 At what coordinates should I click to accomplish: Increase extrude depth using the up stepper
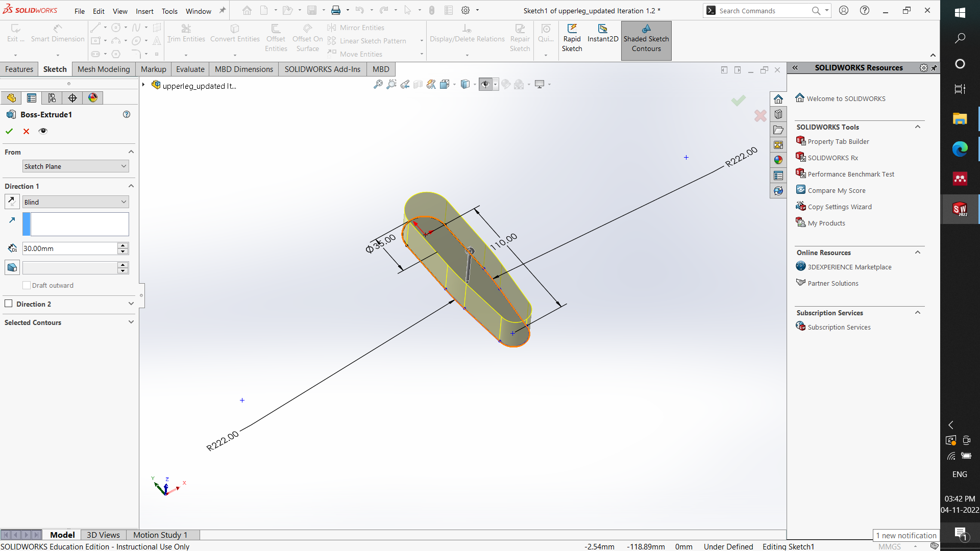pos(122,245)
